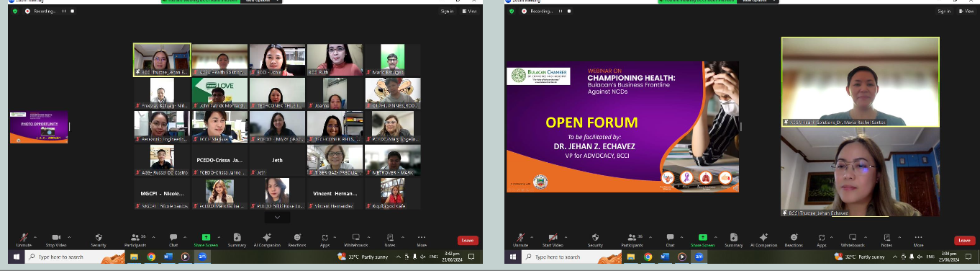Expand arrow beside Stop Video
Image resolution: width=980 pixels, height=271 pixels.
tap(69, 237)
